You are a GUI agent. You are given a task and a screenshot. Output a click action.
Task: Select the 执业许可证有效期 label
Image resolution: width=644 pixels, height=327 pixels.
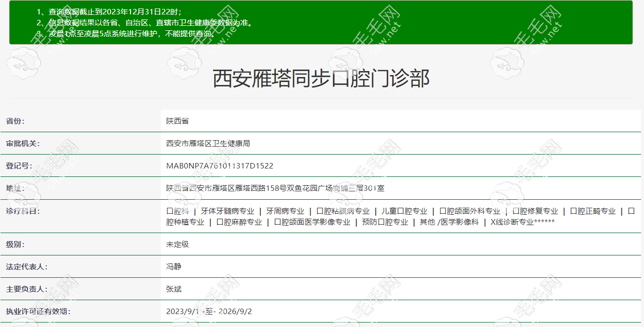coord(38,312)
